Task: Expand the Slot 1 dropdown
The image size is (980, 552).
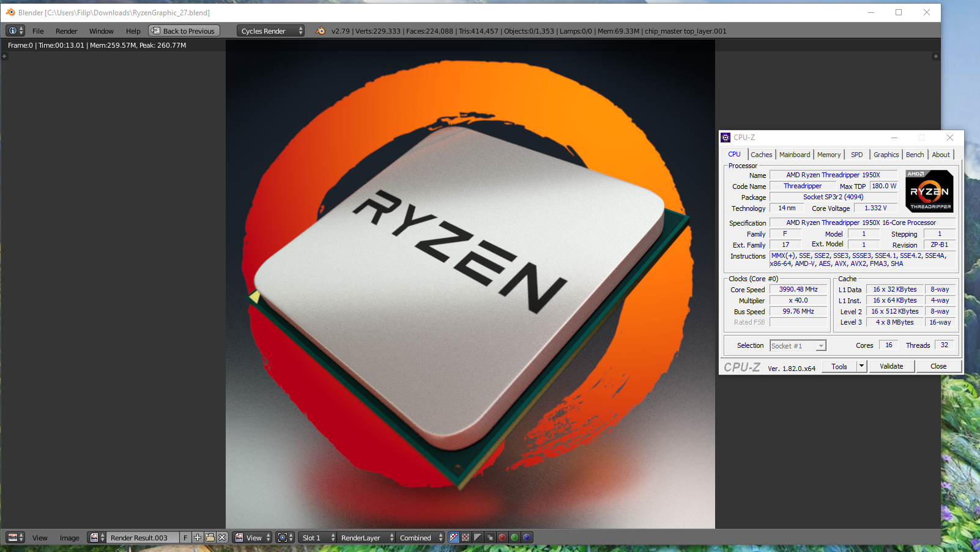Action: coord(317,537)
